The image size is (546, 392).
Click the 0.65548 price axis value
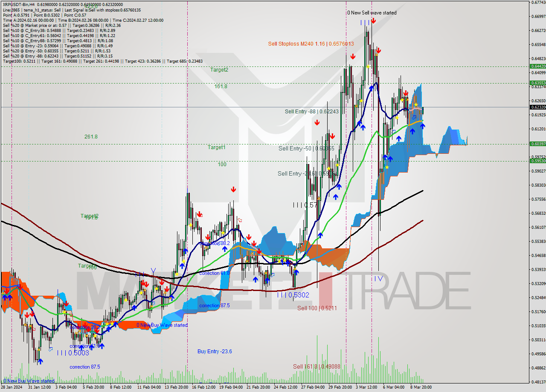(538, 45)
